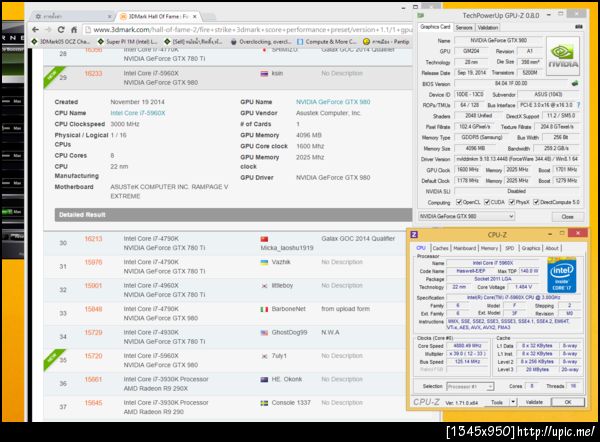Screen dimensions: 600x442
Task: Open the Memory tab in CPU-Z
Action: 489,248
